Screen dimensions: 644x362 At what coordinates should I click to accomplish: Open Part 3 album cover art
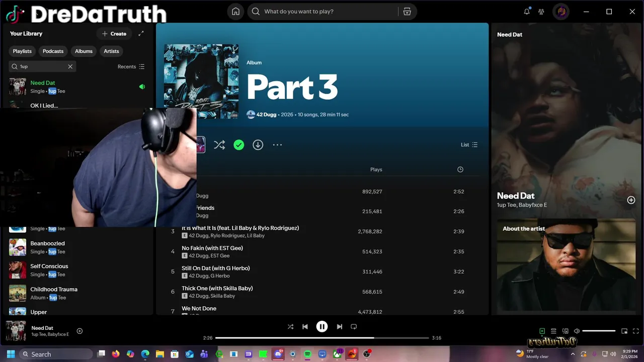coord(201,81)
